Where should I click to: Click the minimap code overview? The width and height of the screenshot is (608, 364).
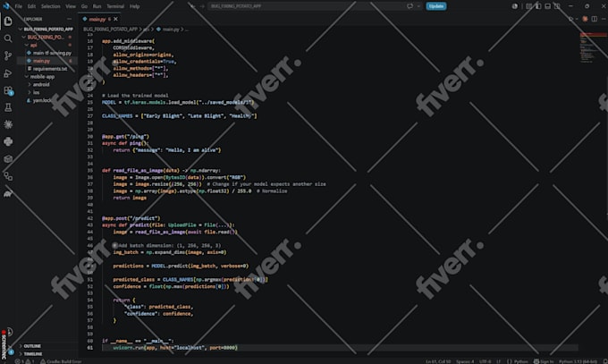click(x=594, y=48)
